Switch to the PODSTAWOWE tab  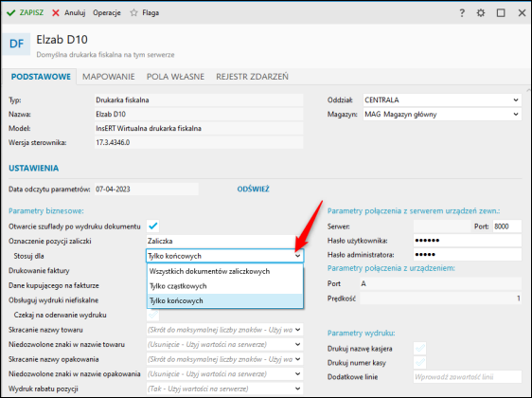click(41, 77)
